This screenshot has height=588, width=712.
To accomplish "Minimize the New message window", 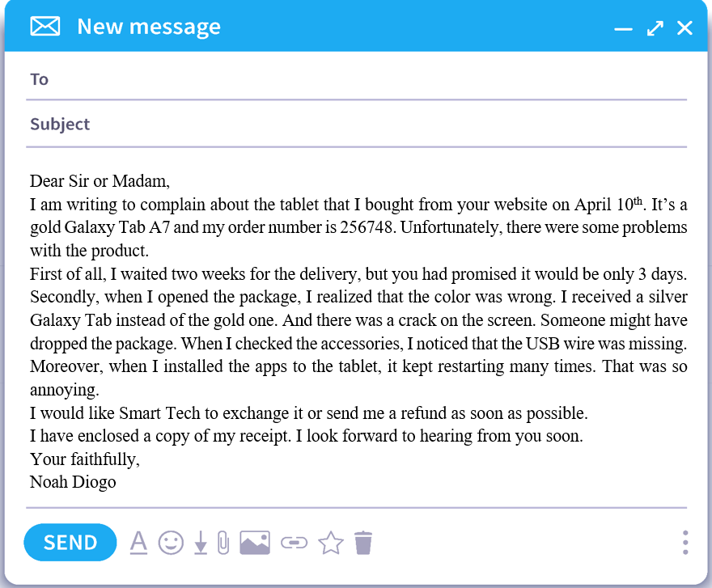I will click(622, 28).
